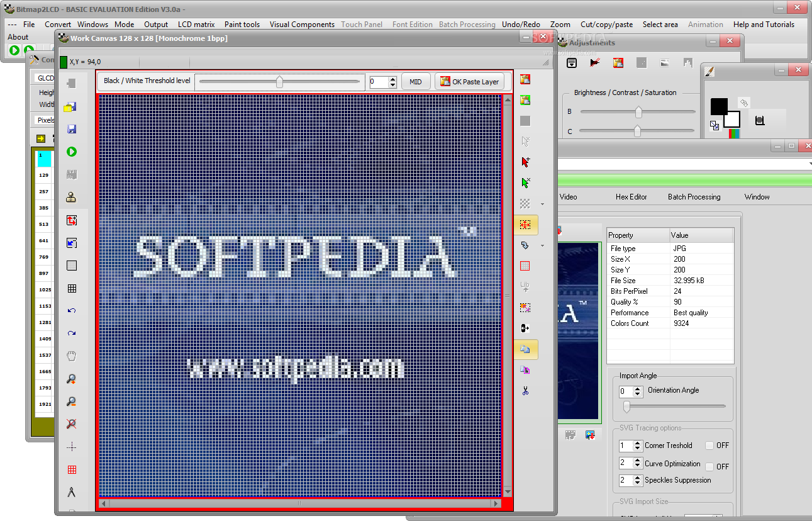Click the image download icon below preview
812x521 pixels.
pos(590,434)
